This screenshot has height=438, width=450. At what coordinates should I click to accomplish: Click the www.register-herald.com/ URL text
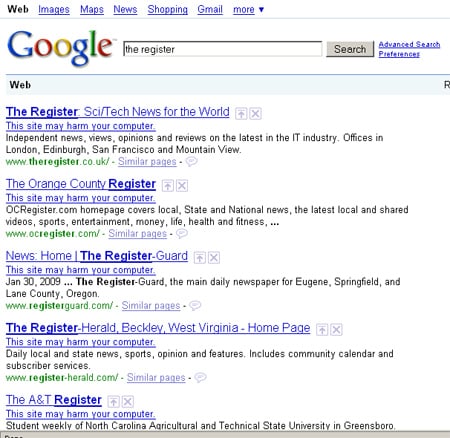(62, 378)
